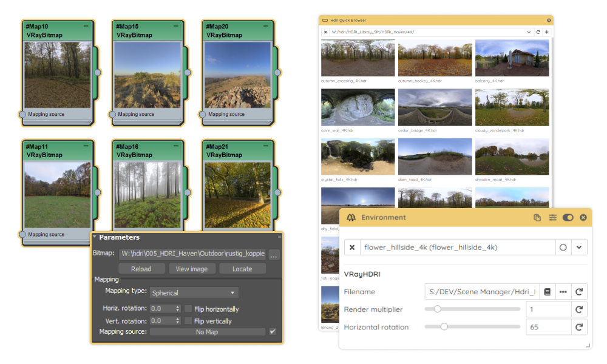Collapse the #Map21 node
The height and width of the screenshot is (364, 607).
[266, 146]
